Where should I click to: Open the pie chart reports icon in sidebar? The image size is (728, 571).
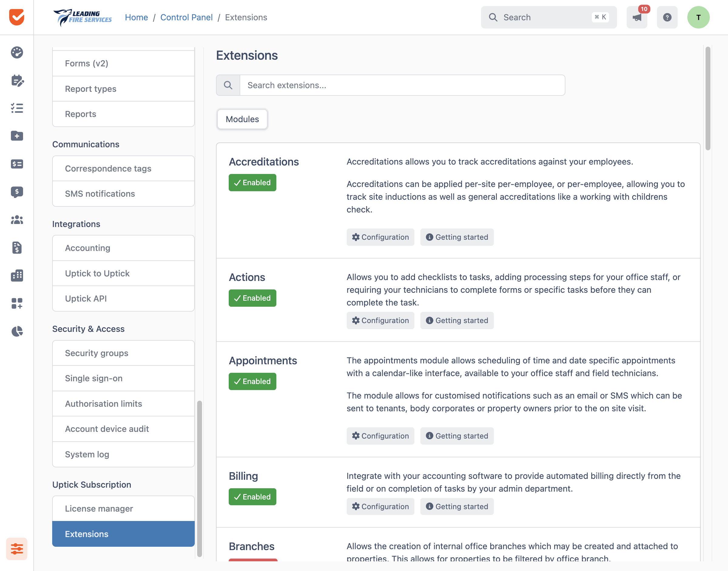17,331
